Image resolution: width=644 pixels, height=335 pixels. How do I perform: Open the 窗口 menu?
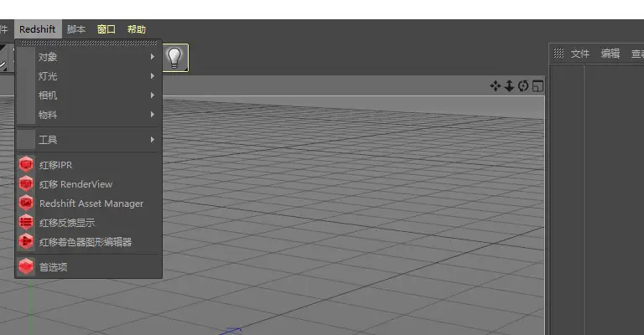(106, 29)
